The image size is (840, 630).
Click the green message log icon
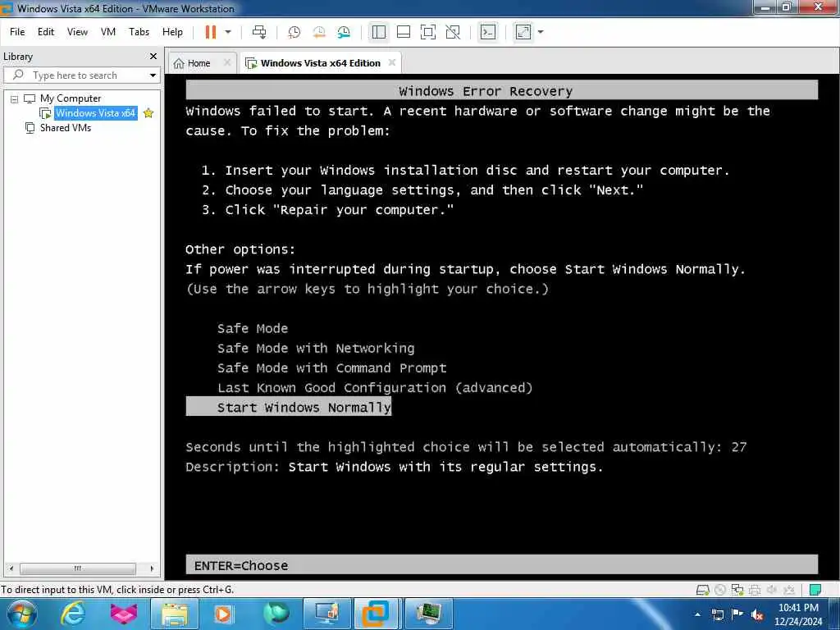pyautogui.click(x=815, y=590)
